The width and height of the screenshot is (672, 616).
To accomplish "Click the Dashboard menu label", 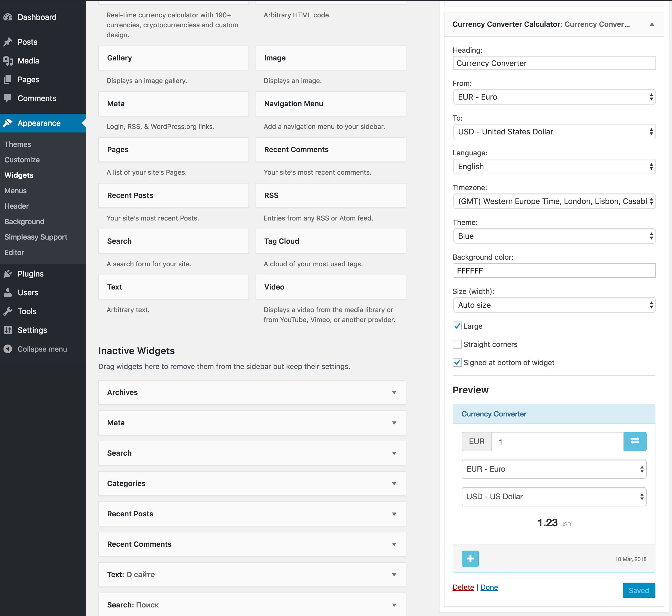I will tap(37, 17).
